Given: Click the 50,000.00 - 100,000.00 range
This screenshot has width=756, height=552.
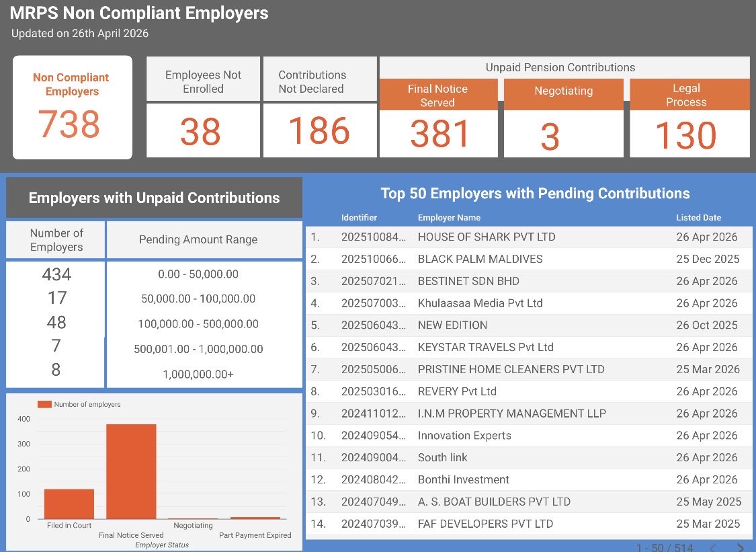Looking at the screenshot, I should pyautogui.click(x=198, y=299).
